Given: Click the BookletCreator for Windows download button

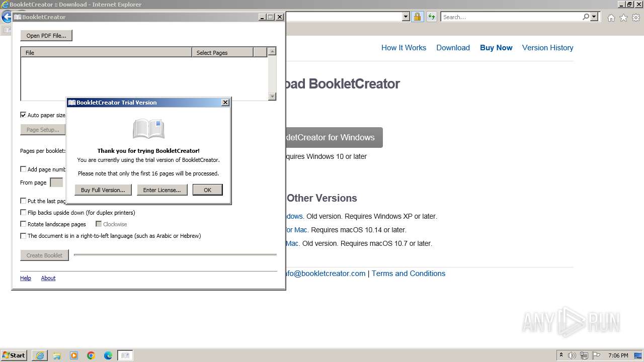Looking at the screenshot, I should click(x=334, y=137).
